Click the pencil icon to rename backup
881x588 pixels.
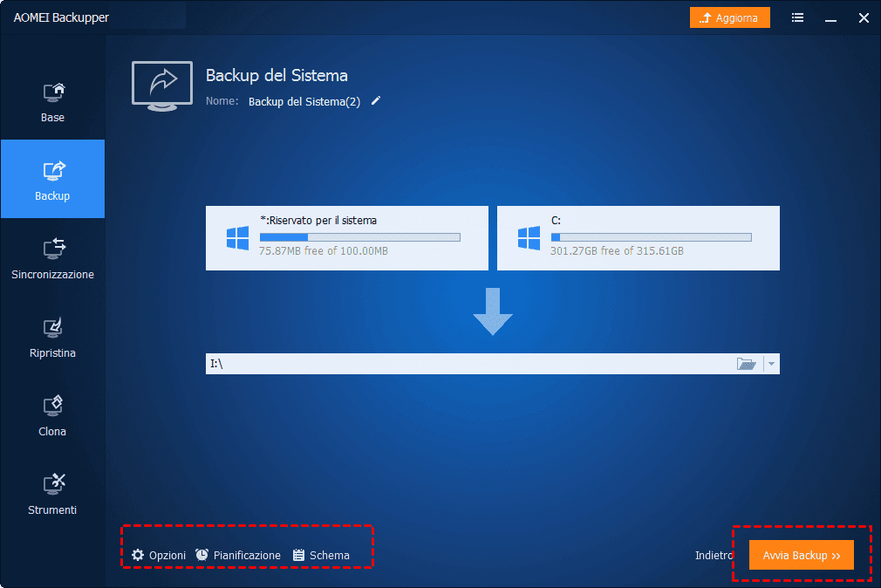[376, 100]
